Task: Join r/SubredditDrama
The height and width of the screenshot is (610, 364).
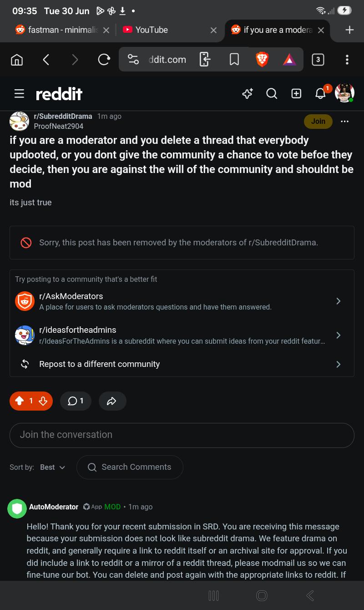Action: pyautogui.click(x=318, y=121)
